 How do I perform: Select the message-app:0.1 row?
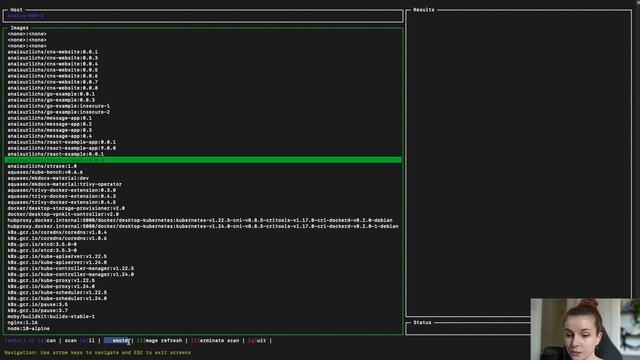(50, 118)
